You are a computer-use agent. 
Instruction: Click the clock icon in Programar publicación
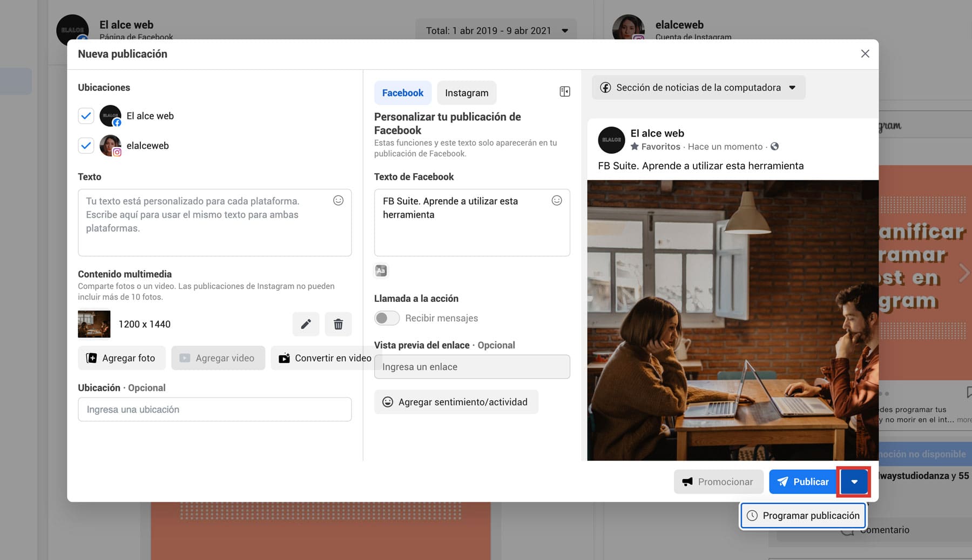coord(752,516)
